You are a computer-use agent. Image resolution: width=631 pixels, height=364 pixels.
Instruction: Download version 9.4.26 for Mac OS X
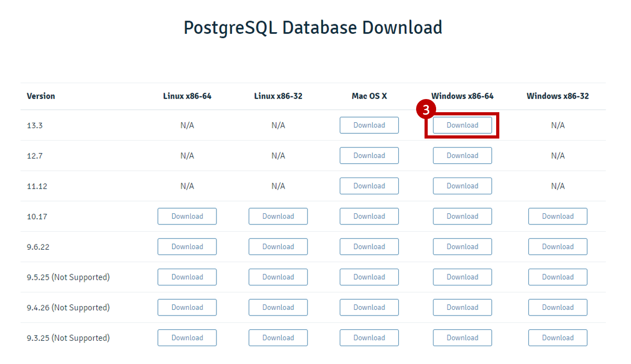click(369, 308)
